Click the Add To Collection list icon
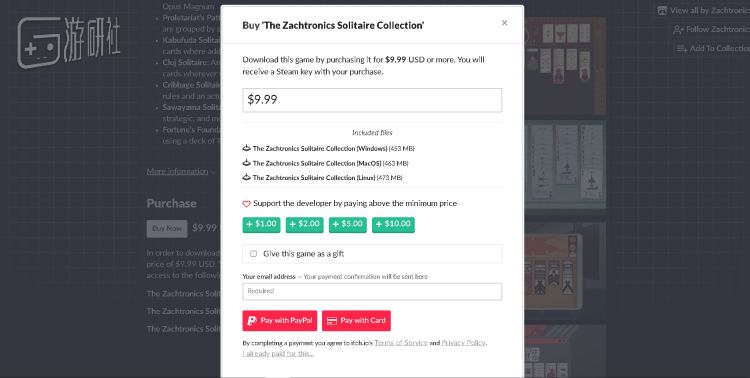The image size is (750, 378). (682, 48)
